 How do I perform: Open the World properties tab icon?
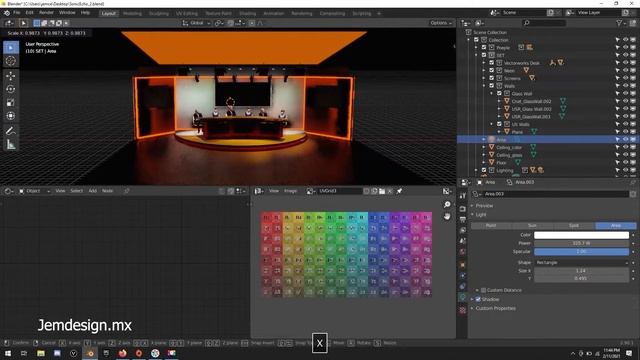coord(462,252)
